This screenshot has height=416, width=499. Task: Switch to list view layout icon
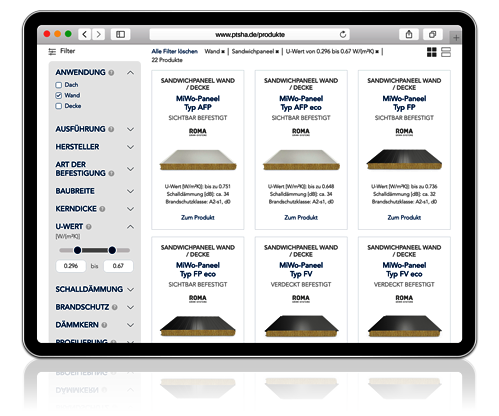tap(446, 52)
